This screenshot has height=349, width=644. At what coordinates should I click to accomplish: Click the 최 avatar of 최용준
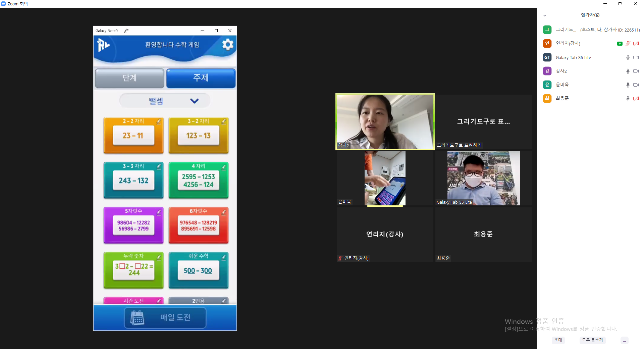click(x=547, y=98)
